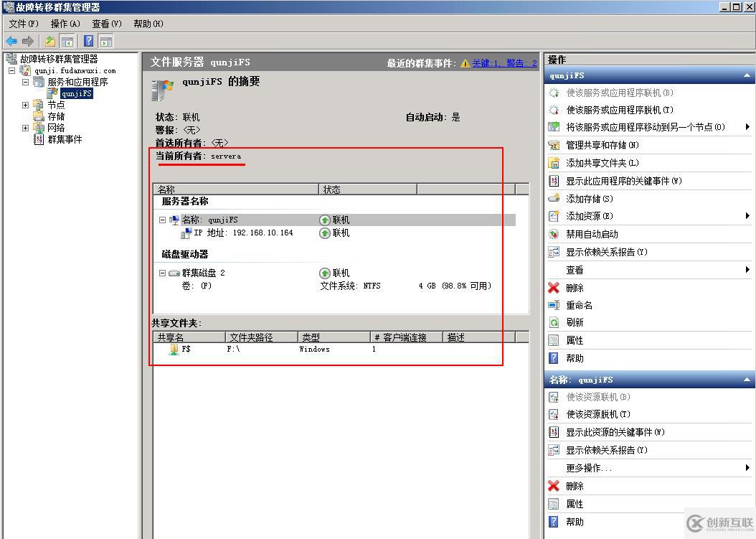Select 网络 in the tree
The width and height of the screenshot is (756, 539).
(56, 128)
